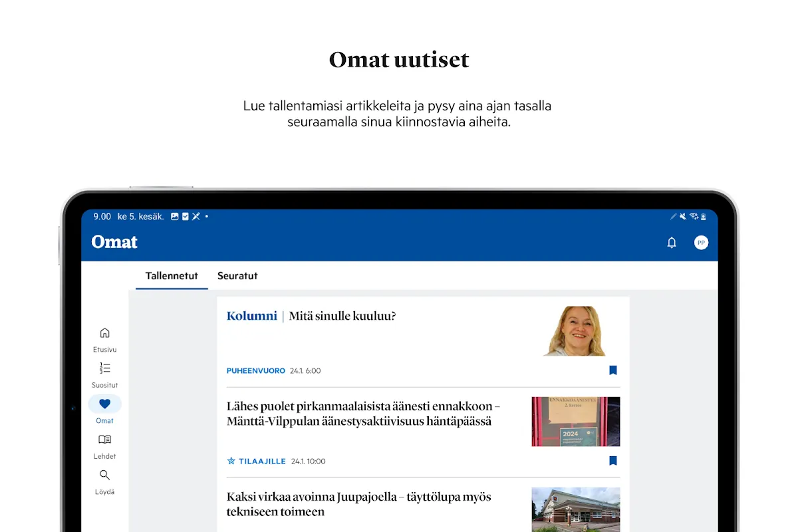Remove bookmark from Kolumni article
The height and width of the screenshot is (532, 798).
pos(613,370)
